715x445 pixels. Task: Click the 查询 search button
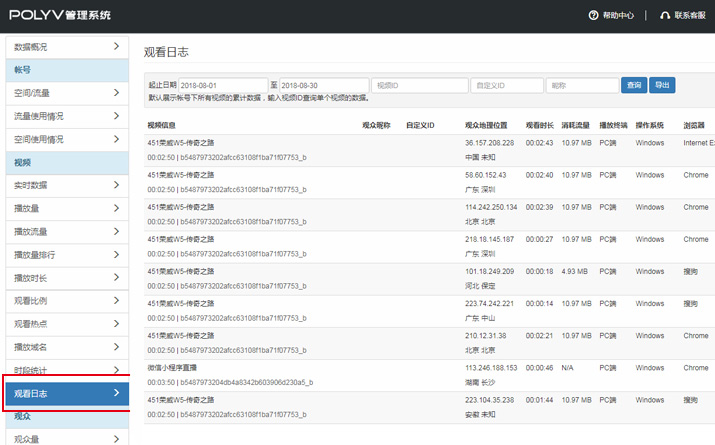(633, 85)
